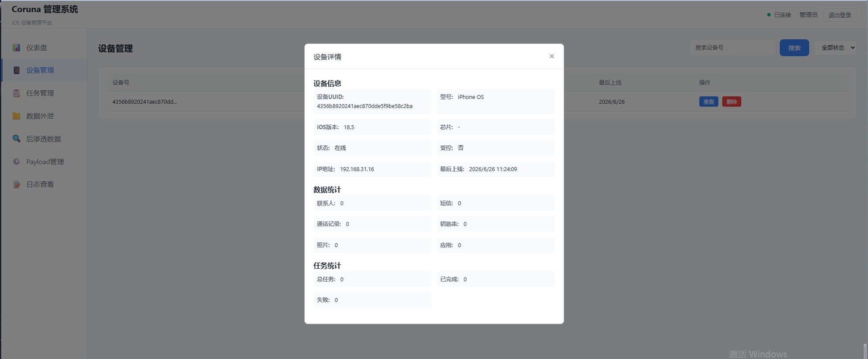Click the dashboard icon beside 仪表盘
This screenshot has width=868, height=359.
(16, 48)
